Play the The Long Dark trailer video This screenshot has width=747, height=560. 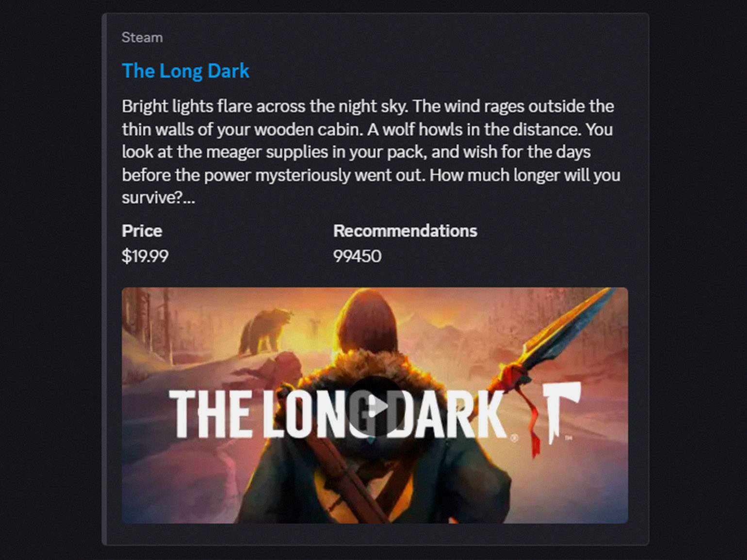(x=375, y=406)
